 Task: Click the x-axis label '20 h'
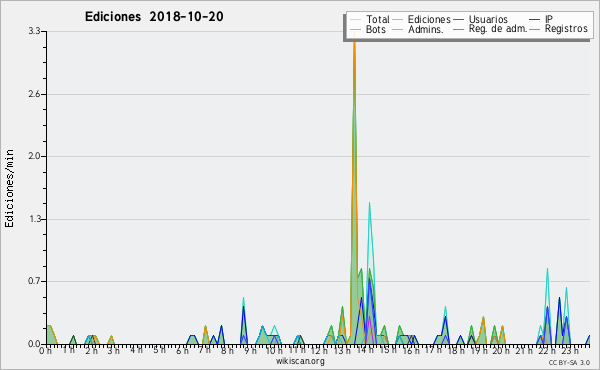click(502, 351)
